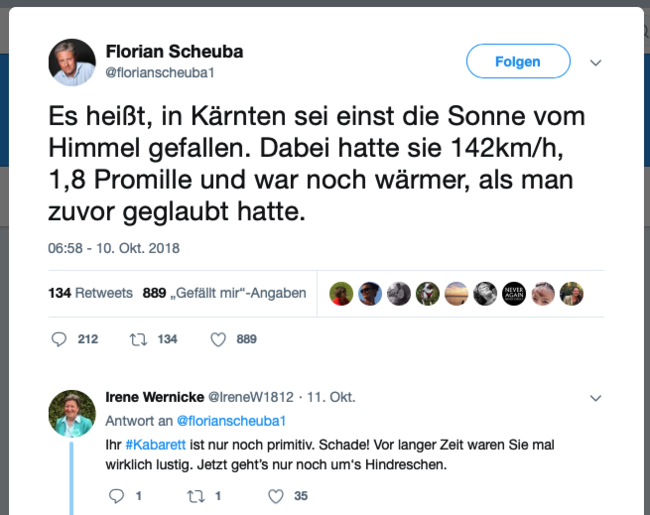
Task: Click retweet icon on the main tweet
Action: (x=137, y=339)
